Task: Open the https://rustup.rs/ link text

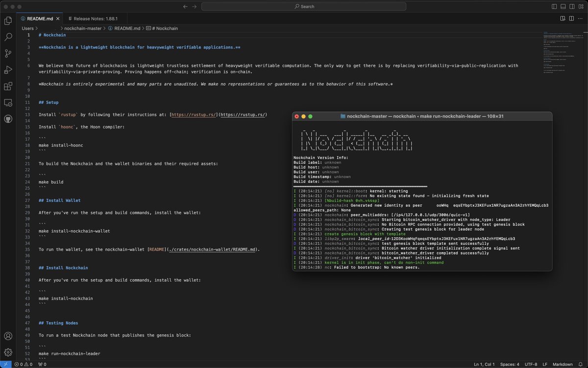Action: coord(194,115)
